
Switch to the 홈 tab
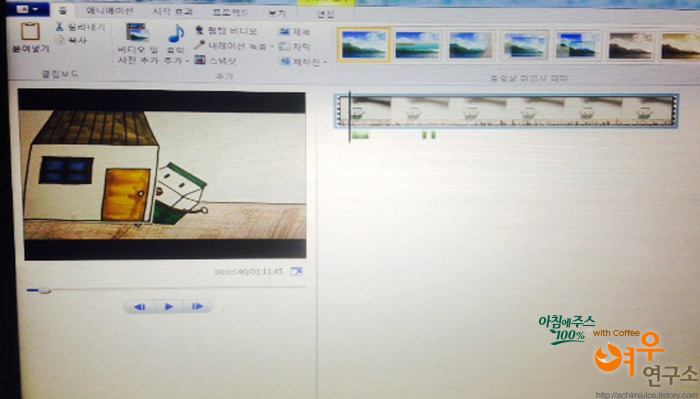(62, 11)
